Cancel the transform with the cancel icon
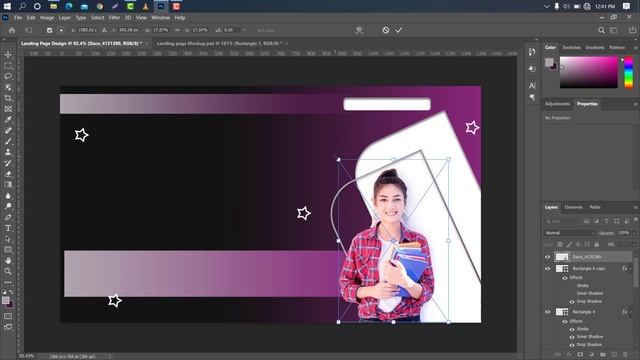Viewport: 640px width, 360px height. 385,30
